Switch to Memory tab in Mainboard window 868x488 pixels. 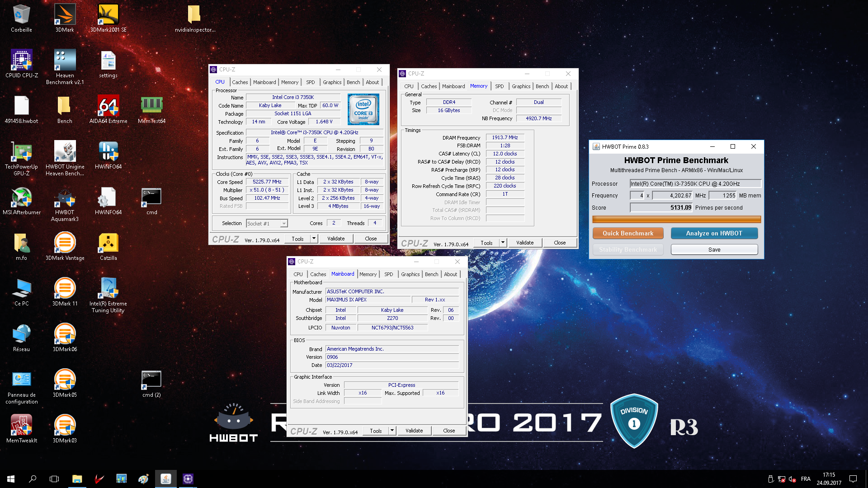click(x=368, y=274)
